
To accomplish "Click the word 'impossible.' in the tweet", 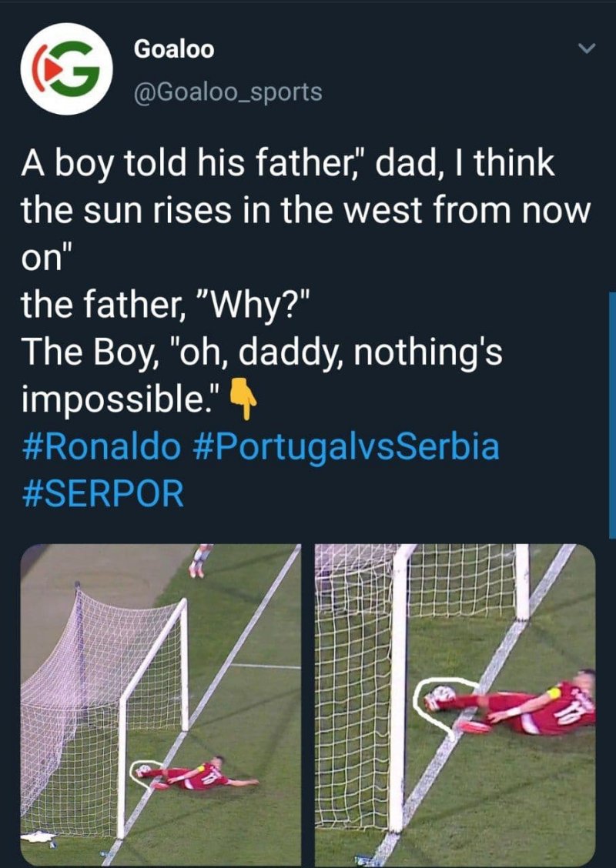I will coord(121,401).
